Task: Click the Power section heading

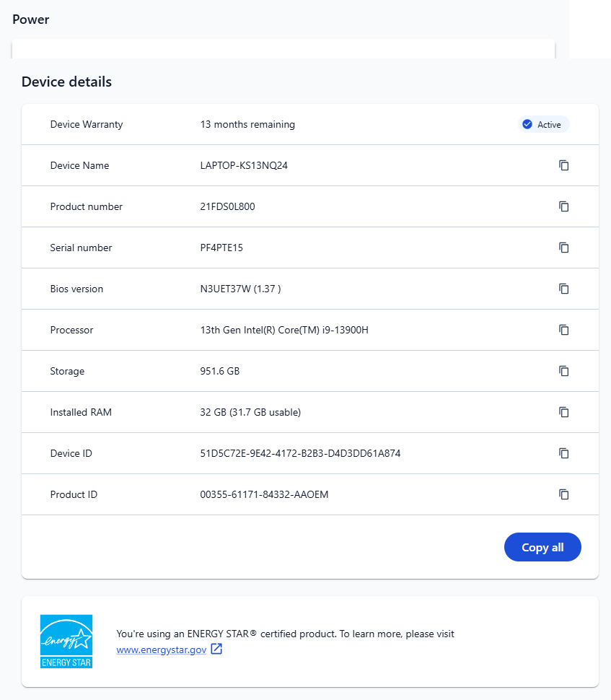Action: click(31, 19)
